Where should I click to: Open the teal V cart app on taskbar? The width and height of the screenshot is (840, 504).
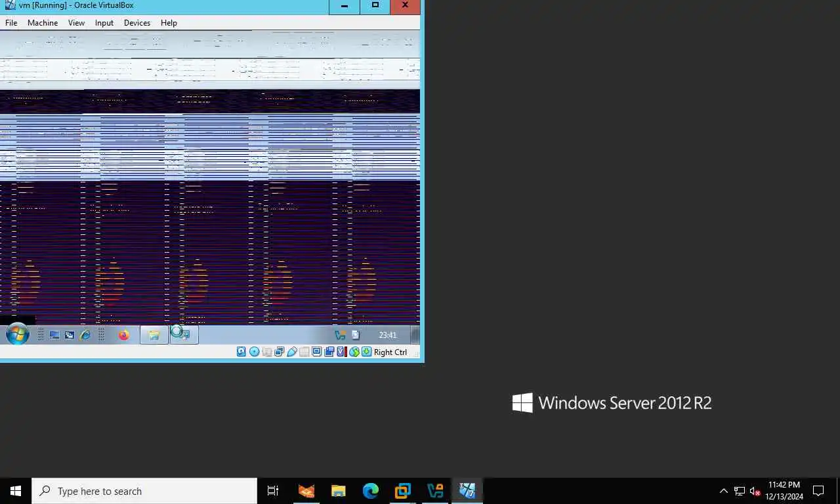(x=434, y=491)
